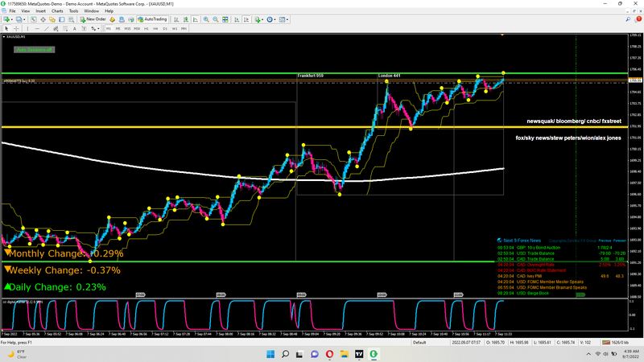This screenshot has width=644, height=362.
Task: Open the File menu
Action: click(x=12, y=11)
